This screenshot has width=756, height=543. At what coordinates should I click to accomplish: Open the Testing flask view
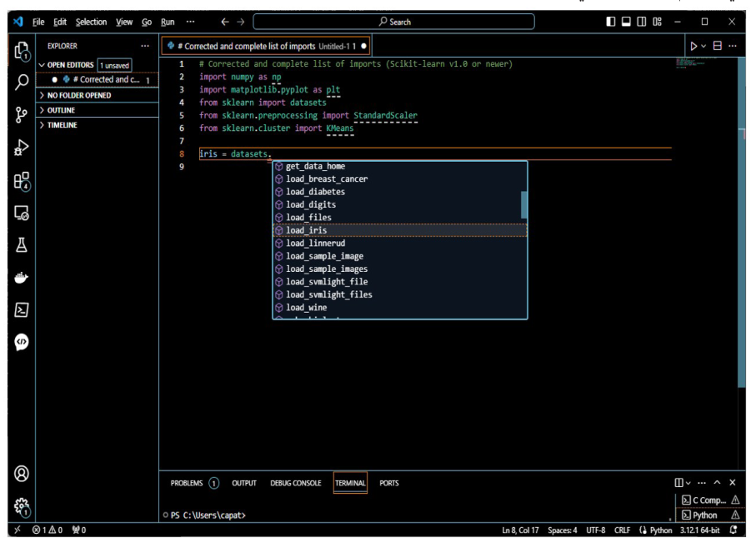[x=21, y=245]
